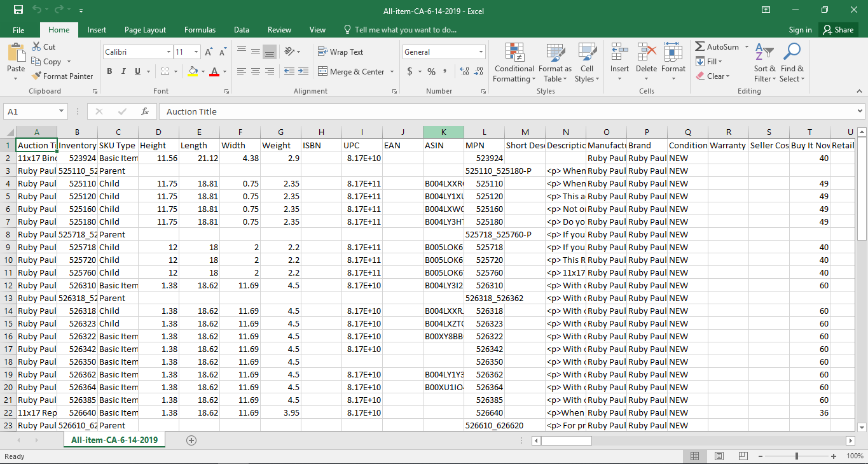Click the zoom slider handle
The width and height of the screenshot is (868, 464).
(797, 456)
